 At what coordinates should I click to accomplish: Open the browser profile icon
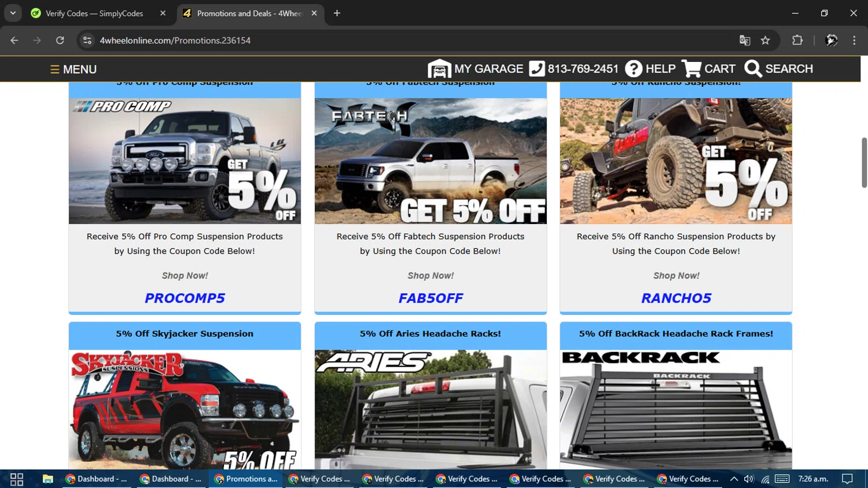tap(832, 41)
